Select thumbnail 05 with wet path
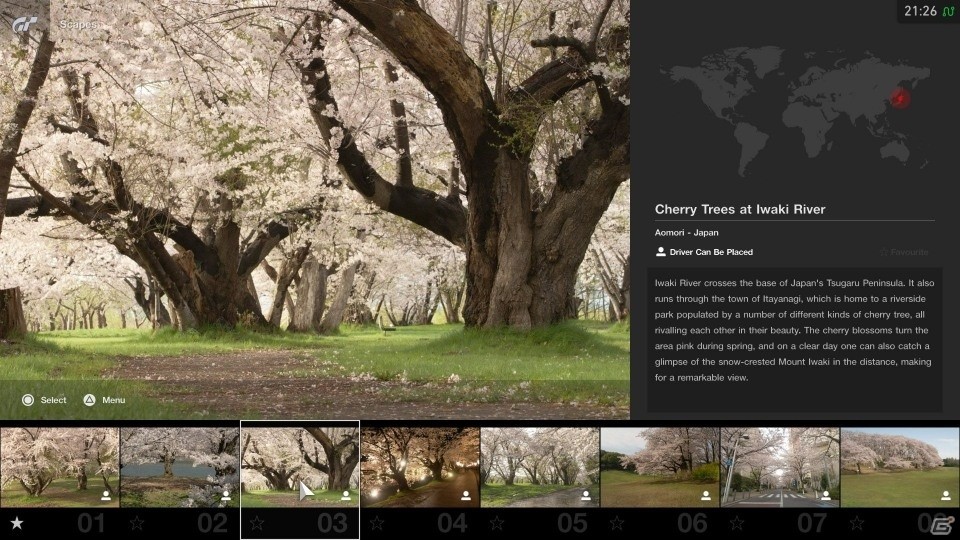 (x=540, y=467)
